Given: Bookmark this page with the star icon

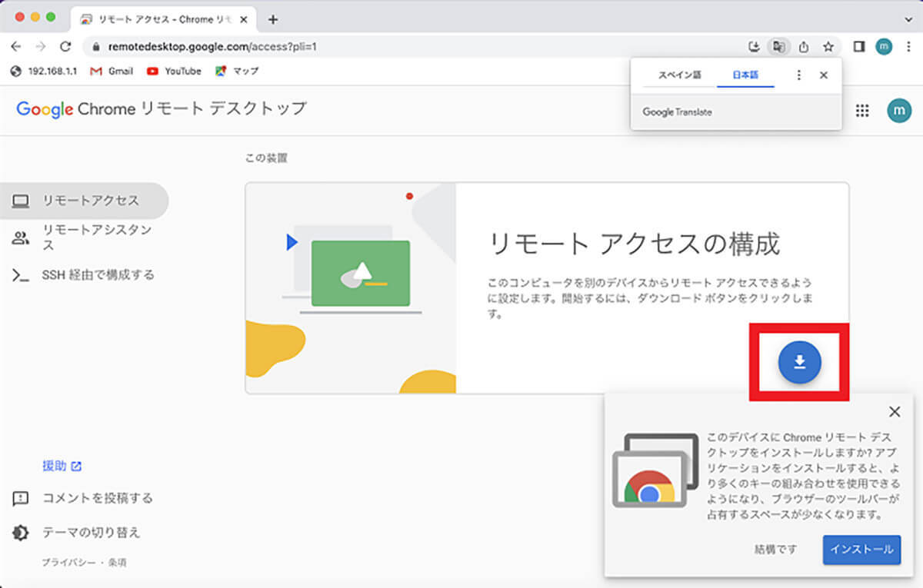Looking at the screenshot, I should click(828, 47).
